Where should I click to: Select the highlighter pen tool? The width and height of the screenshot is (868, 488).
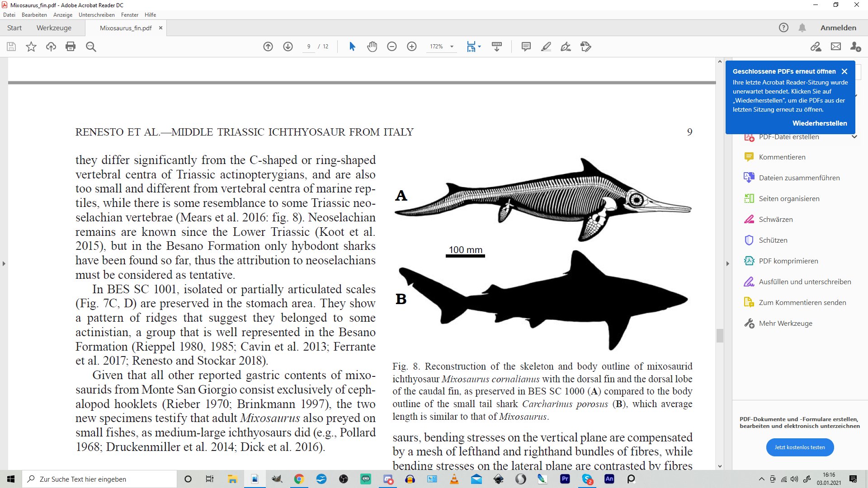click(546, 47)
